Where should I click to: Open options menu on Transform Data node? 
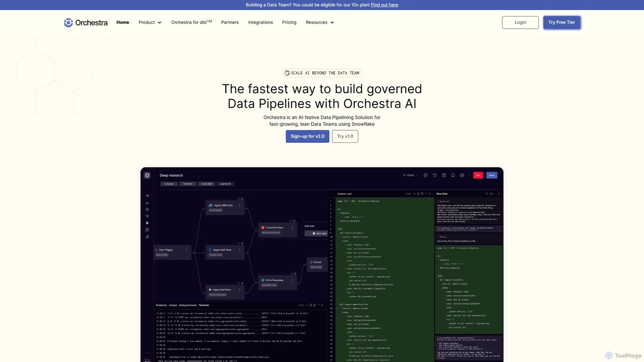click(292, 227)
